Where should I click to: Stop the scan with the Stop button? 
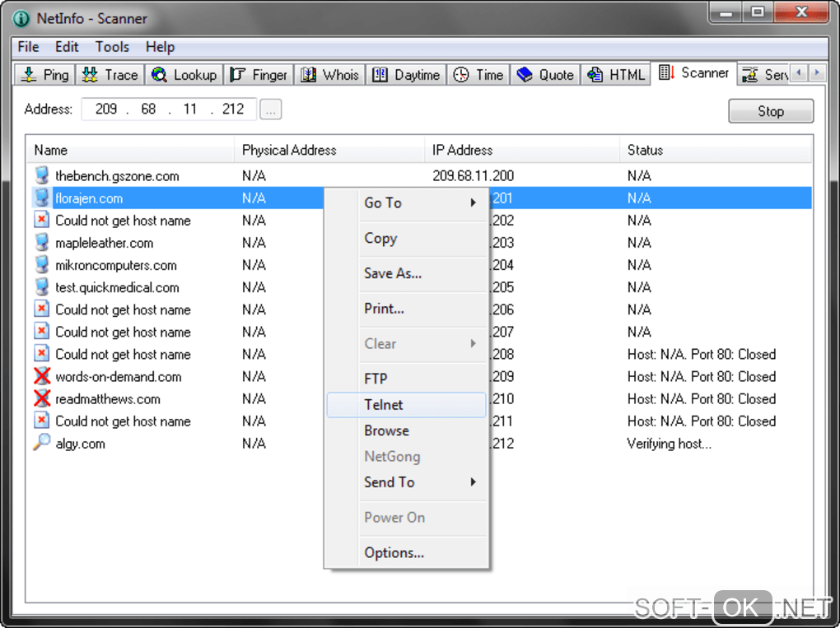(770, 111)
